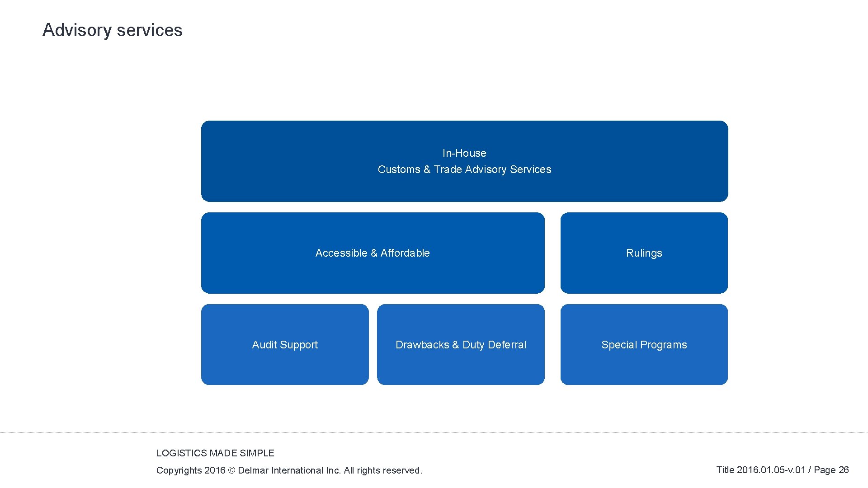Select the Drawbacks & Duty Deferral box
The height and width of the screenshot is (488, 868).
coord(461,345)
